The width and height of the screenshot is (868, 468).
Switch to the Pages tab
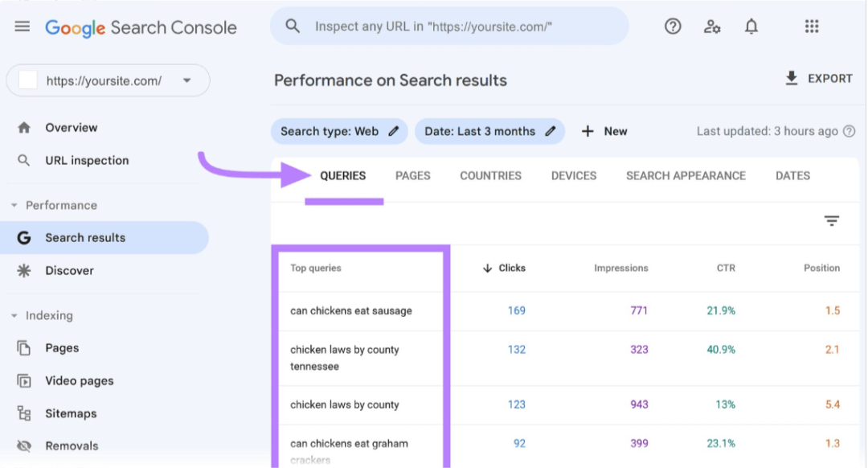pos(412,175)
